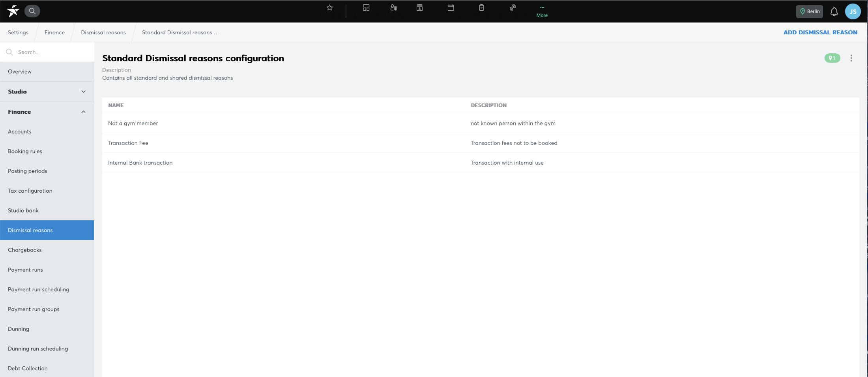Screen dimensions: 868x377
Task: Open the Training world dumbbell icon
Action: [x=513, y=8]
